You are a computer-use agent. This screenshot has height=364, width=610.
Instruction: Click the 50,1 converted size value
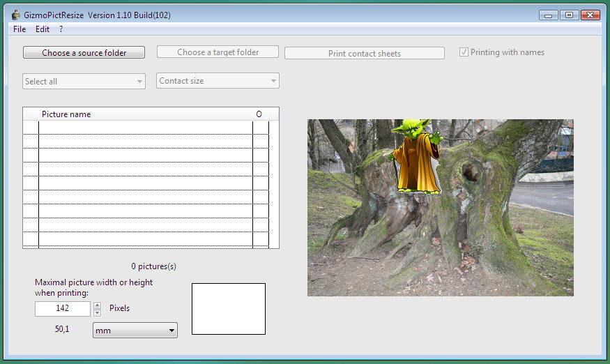pos(62,329)
